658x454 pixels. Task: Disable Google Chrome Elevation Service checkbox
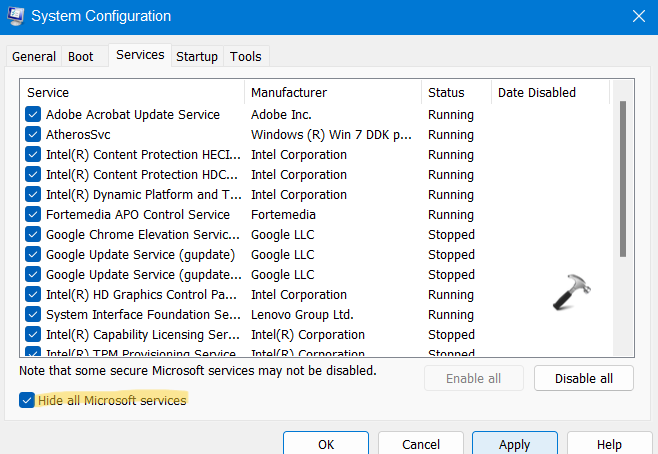(x=33, y=235)
